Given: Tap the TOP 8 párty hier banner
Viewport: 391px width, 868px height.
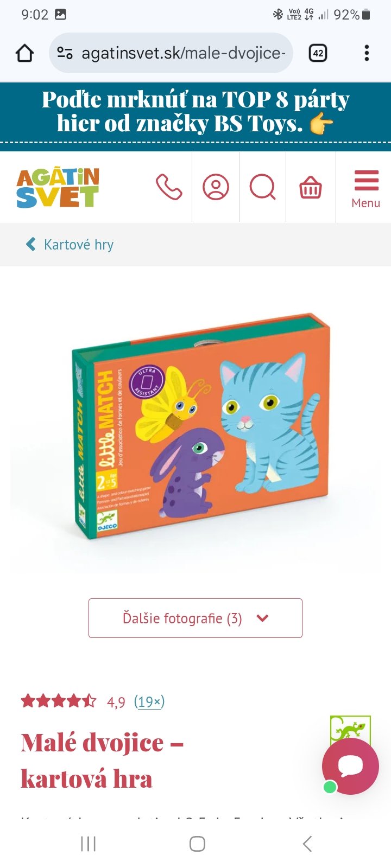Looking at the screenshot, I should [x=195, y=112].
